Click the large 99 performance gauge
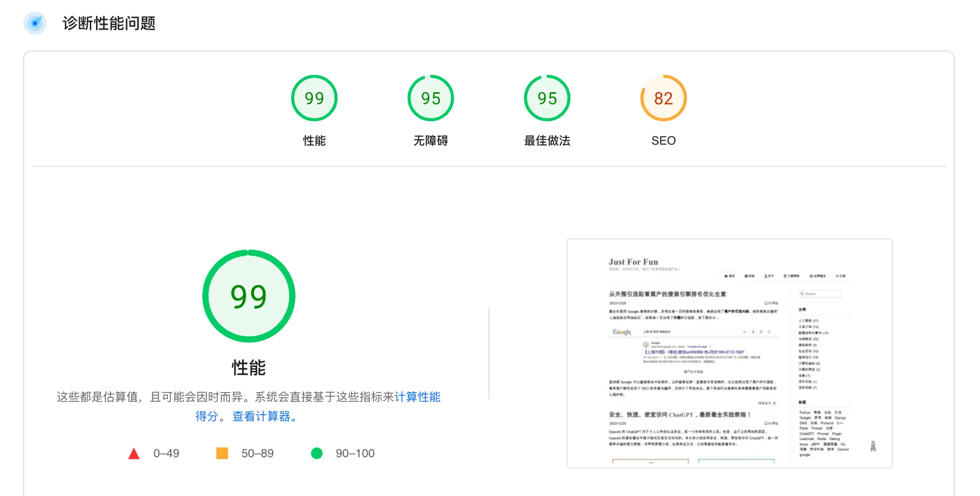Viewport: 980px width, 496px height. coord(248,296)
